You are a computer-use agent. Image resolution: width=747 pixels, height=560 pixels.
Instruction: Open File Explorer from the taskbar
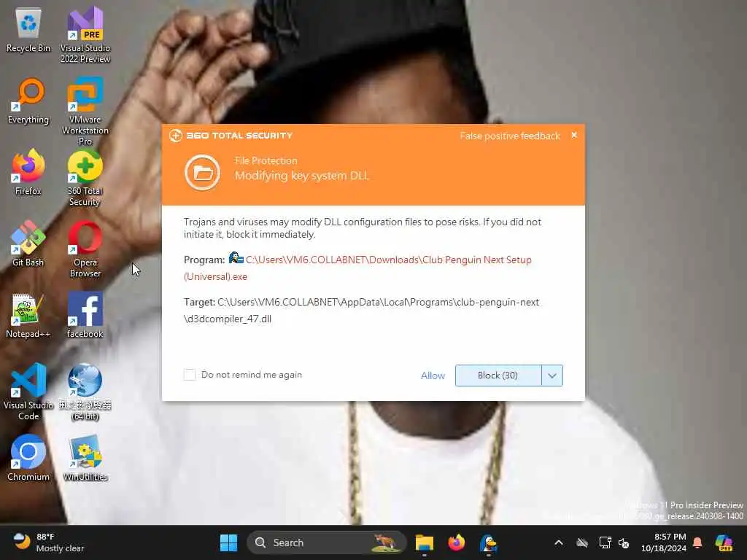tap(424, 542)
